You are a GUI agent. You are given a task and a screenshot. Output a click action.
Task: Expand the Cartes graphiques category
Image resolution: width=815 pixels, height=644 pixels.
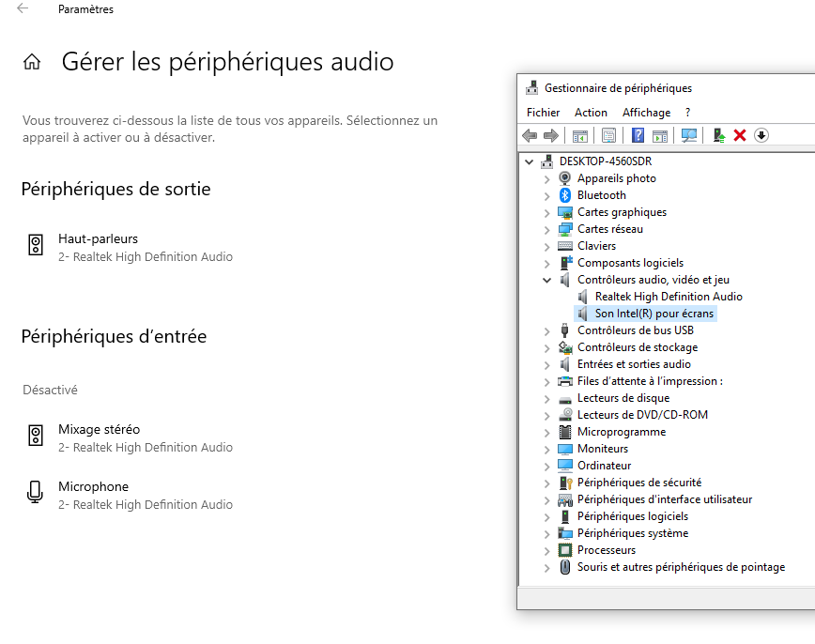pyautogui.click(x=546, y=213)
